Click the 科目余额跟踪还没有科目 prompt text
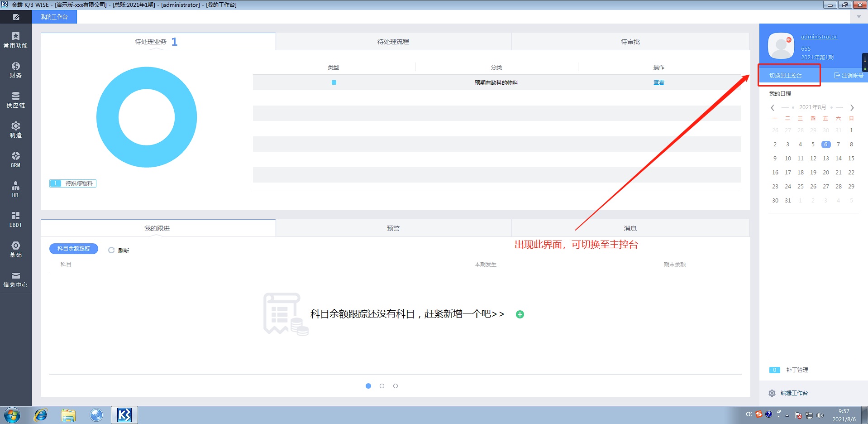This screenshot has width=868, height=424. coord(407,314)
